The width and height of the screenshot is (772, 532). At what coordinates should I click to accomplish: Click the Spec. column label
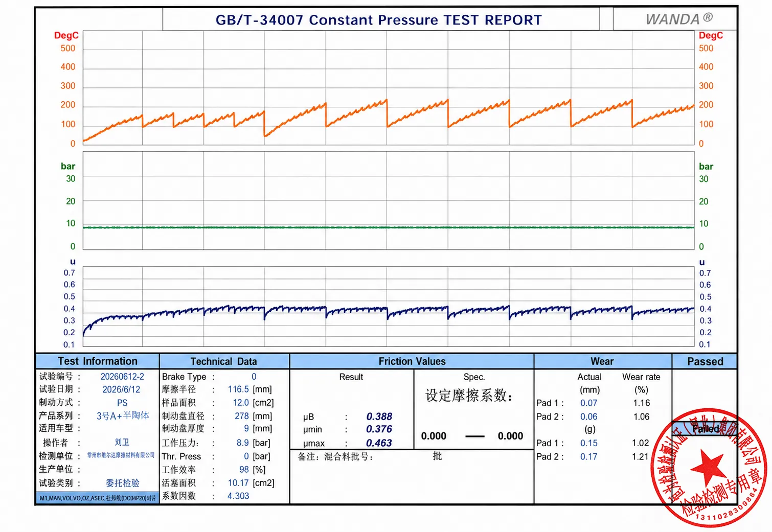pyautogui.click(x=474, y=377)
